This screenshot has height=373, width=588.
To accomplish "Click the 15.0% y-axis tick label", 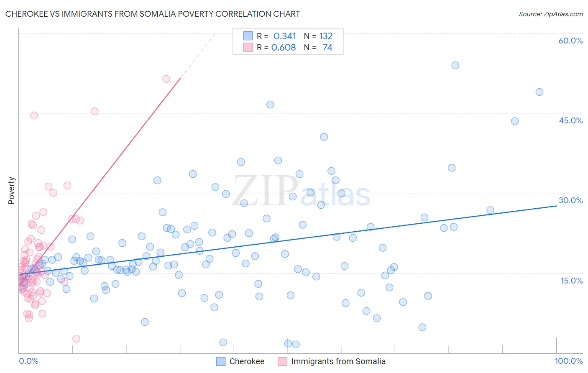I will coord(571,280).
